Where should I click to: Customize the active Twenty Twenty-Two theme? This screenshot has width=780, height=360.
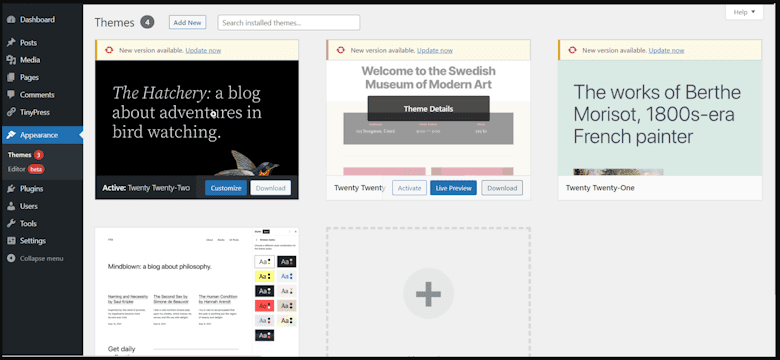(x=226, y=188)
